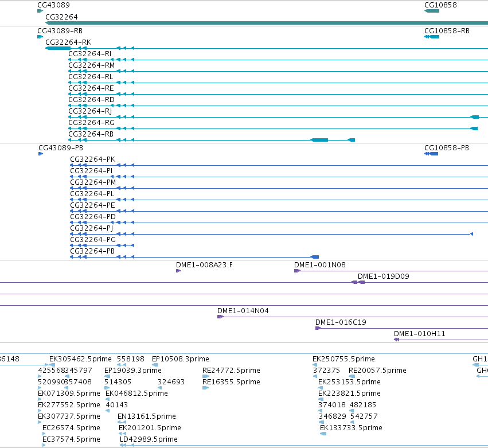This screenshot has height=448, width=488.
Task: Select the CG32264-RB transcript label
Action: pyautogui.click(x=91, y=134)
